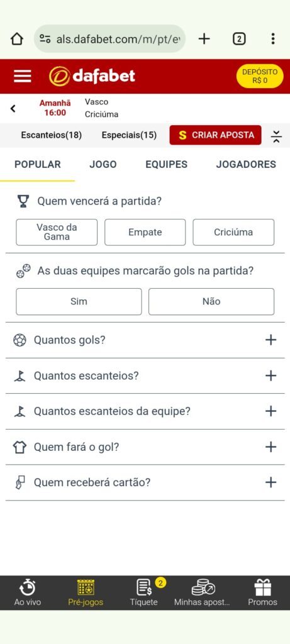Switch to the EQUIPES tab
Image resolution: width=290 pixels, height=644 pixels.
[166, 165]
